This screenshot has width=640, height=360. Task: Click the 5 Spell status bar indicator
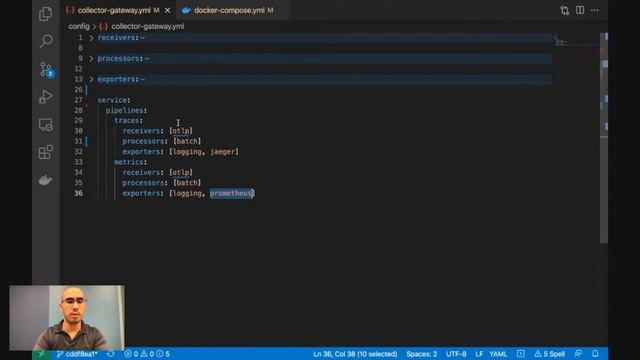point(549,354)
